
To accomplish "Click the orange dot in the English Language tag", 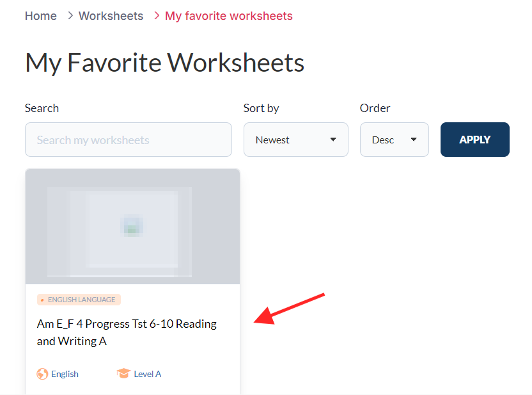I will click(42, 300).
